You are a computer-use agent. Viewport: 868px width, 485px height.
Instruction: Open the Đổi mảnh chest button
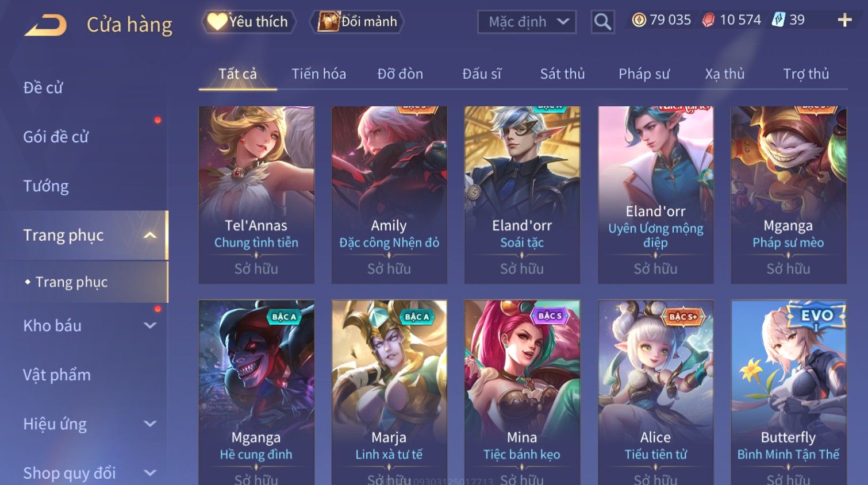point(357,22)
